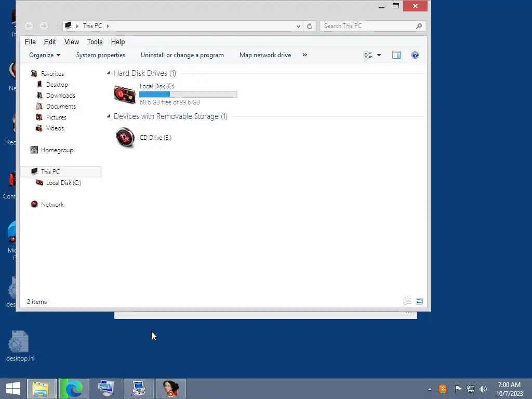Click the computer icon in address bar
The height and width of the screenshot is (399, 532).
(x=69, y=25)
